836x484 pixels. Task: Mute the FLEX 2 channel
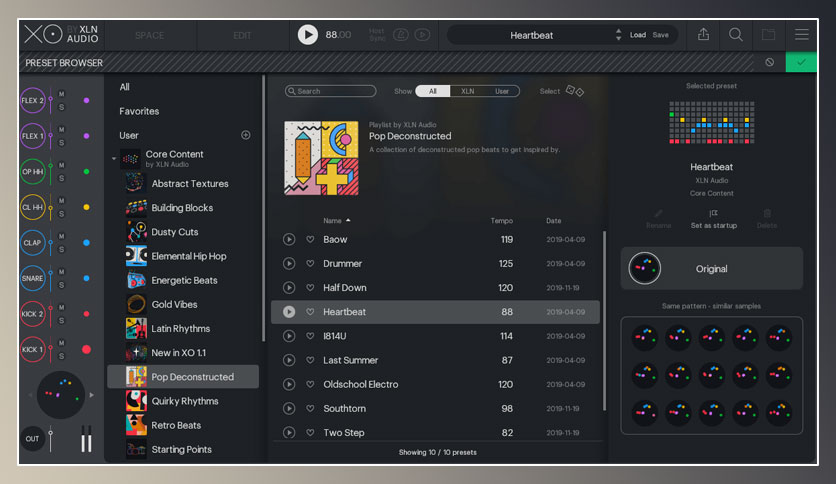(x=61, y=94)
